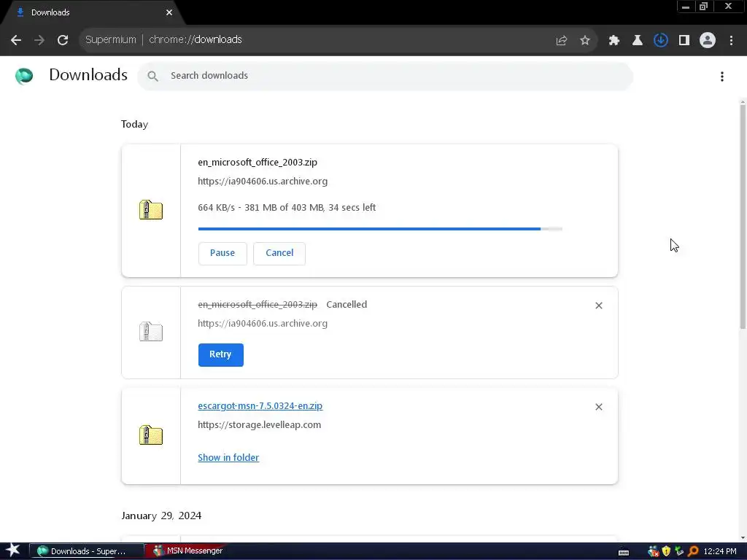This screenshot has width=747, height=560.
Task: Click the escargot zip file icon
Action: coord(151,435)
